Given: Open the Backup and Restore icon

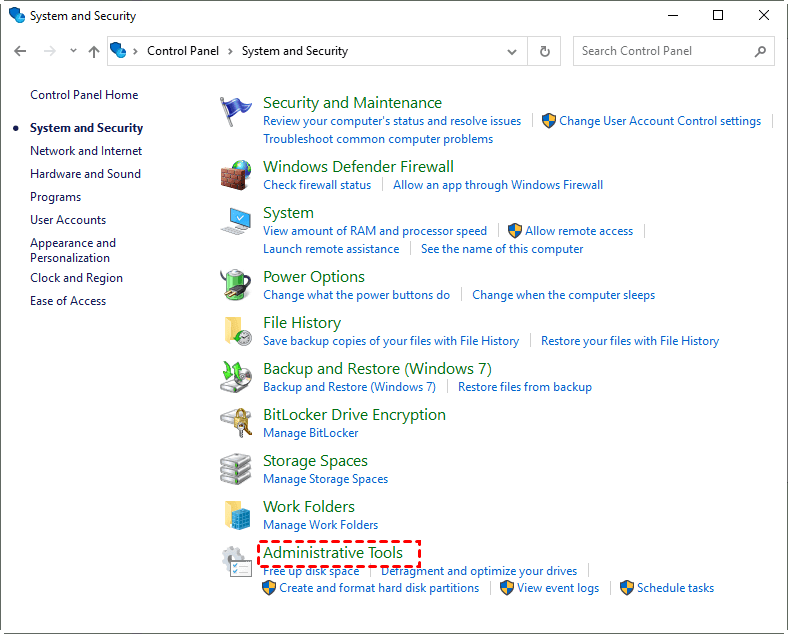Looking at the screenshot, I should pyautogui.click(x=236, y=377).
